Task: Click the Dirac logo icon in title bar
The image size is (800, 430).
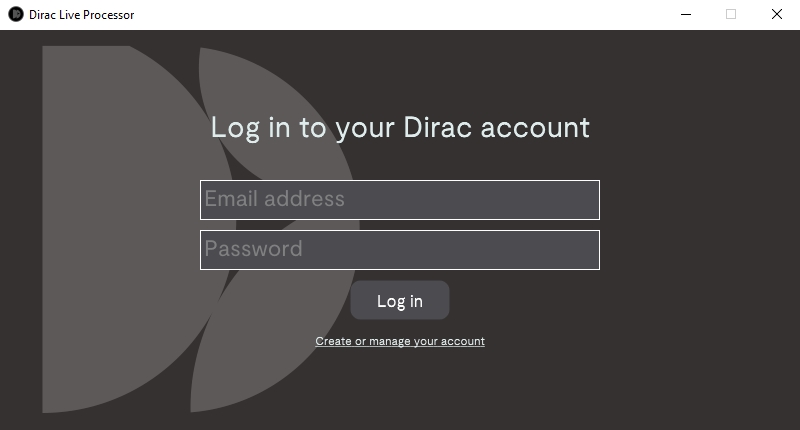Action: point(16,14)
